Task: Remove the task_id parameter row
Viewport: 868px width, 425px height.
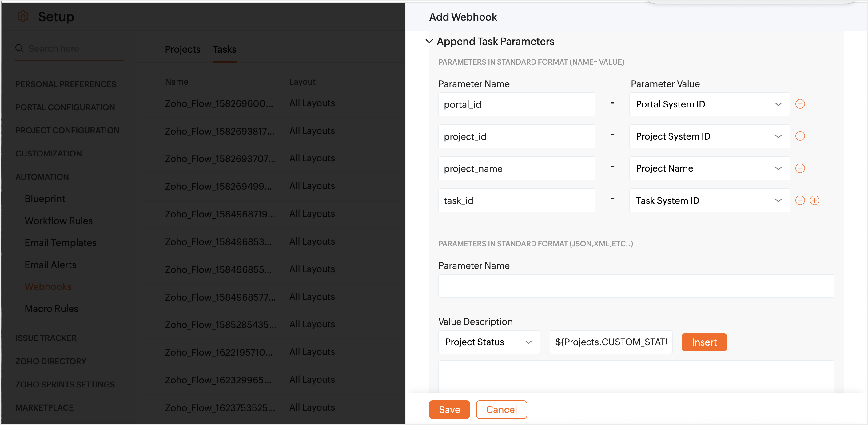Action: click(800, 200)
